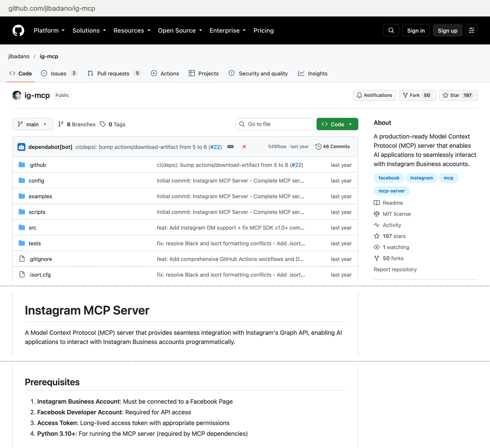Open the Security and quality tab

[x=258, y=73]
